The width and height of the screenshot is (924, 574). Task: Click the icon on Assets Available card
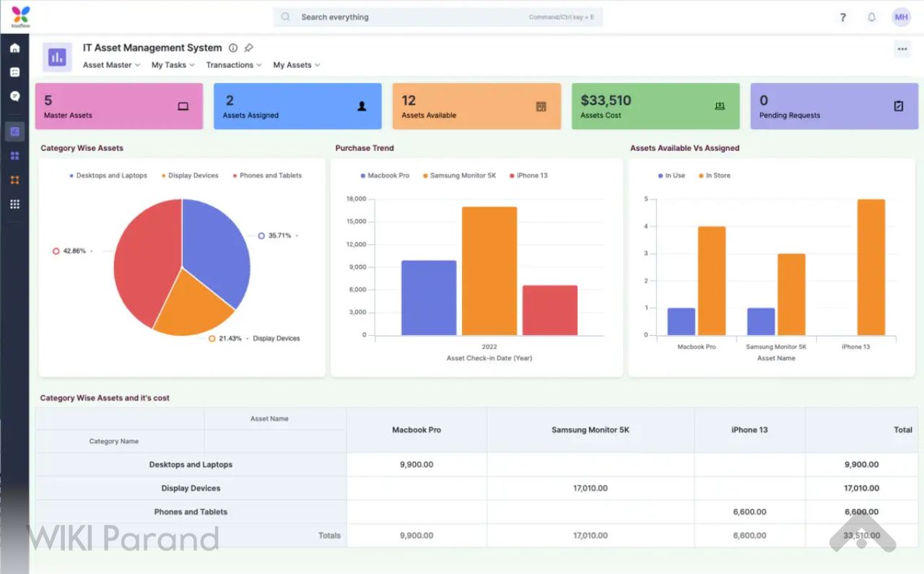coord(541,106)
